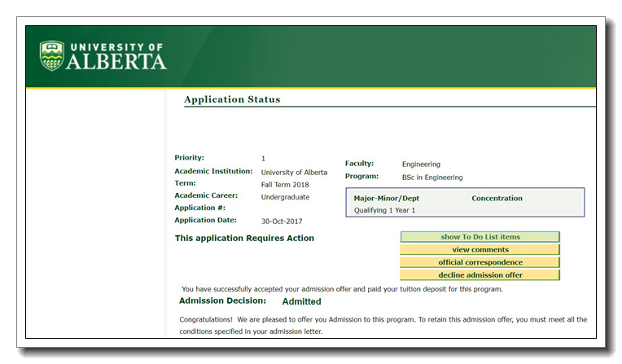Click the Application # label
The image size is (622, 364).
pyautogui.click(x=200, y=208)
